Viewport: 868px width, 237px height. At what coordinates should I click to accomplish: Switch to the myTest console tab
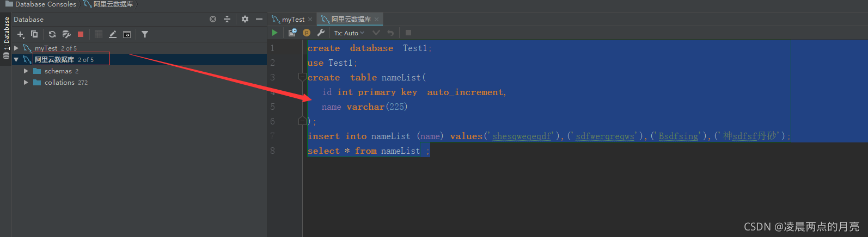[293, 20]
